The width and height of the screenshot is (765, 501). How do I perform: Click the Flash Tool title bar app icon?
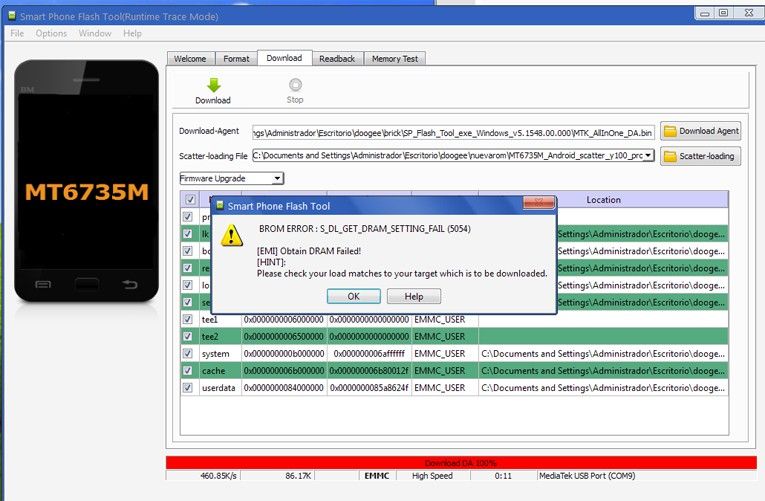click(x=12, y=16)
